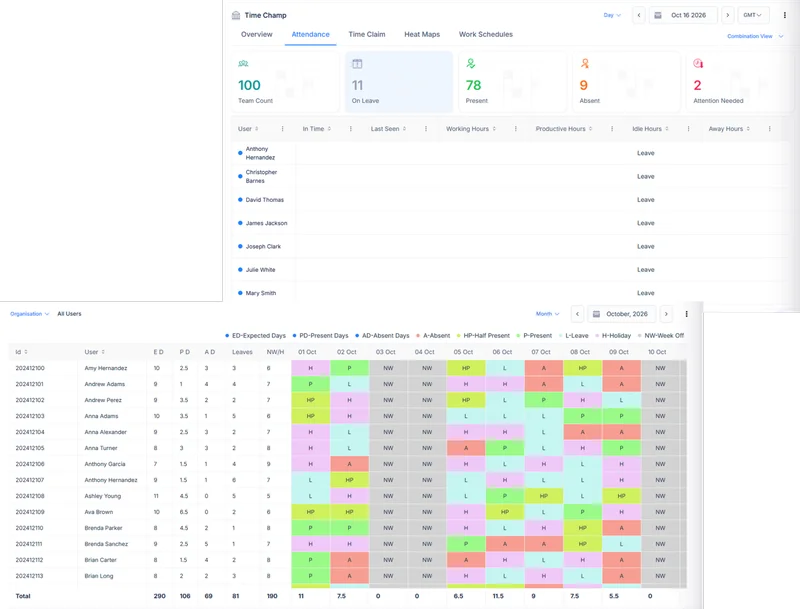Select the Absent 9 card
The width and height of the screenshot is (800, 609).
(627, 82)
